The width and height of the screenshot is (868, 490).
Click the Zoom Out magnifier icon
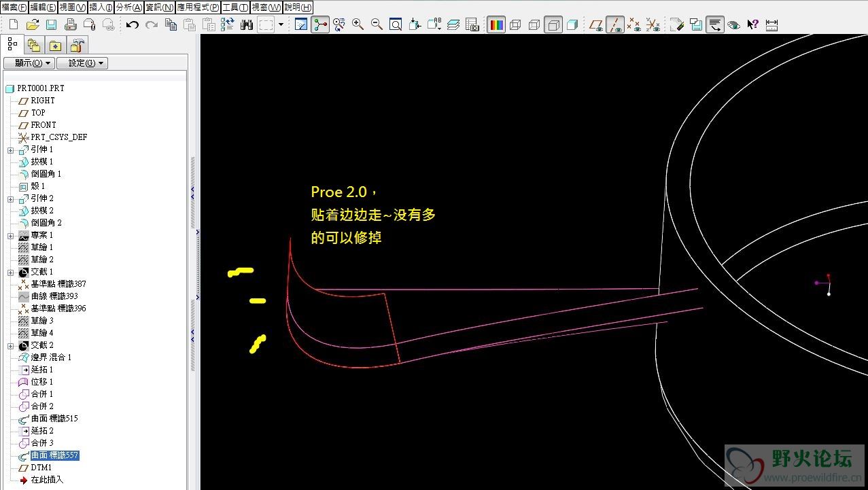(x=377, y=24)
